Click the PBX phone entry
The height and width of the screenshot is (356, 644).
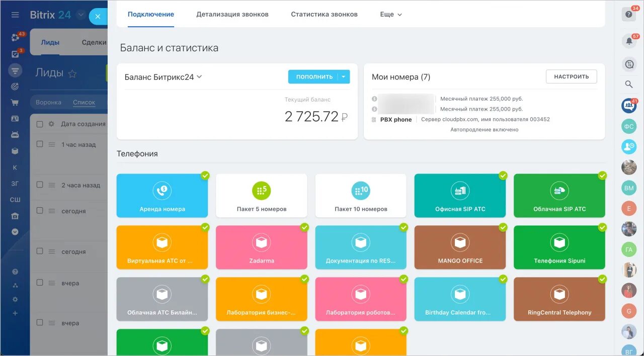396,120
